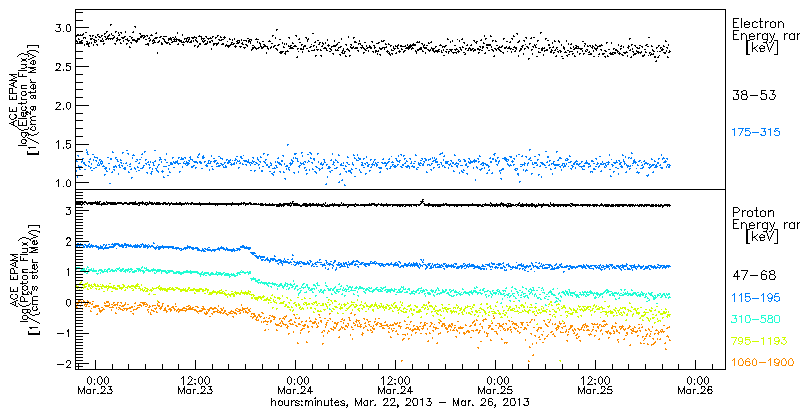Select the 47-68 proton energy label
Viewport: 800px width, 410px height.
click(754, 276)
